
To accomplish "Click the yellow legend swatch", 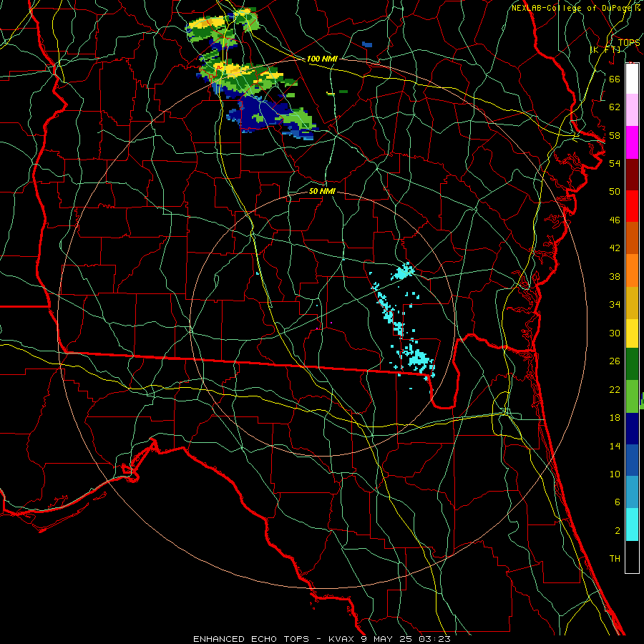I will pyautogui.click(x=632, y=333).
